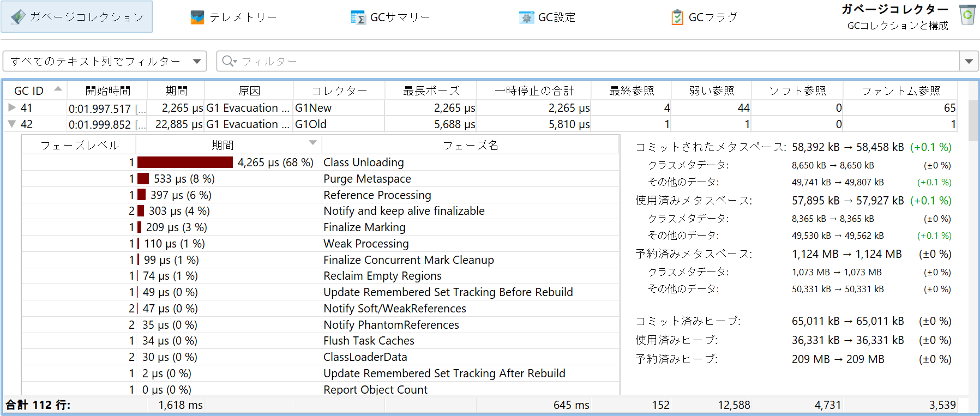Sort by 開始時間 column header
Image resolution: width=980 pixels, height=416 pixels.
[108, 91]
